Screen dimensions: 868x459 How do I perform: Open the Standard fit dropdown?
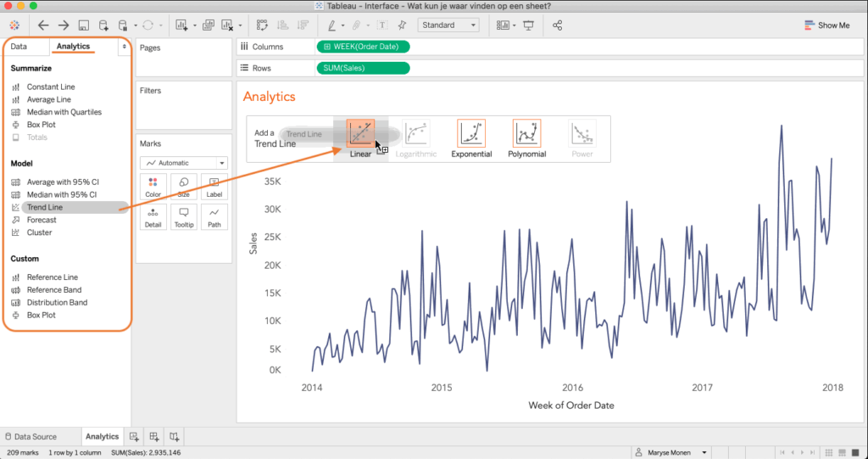[448, 25]
